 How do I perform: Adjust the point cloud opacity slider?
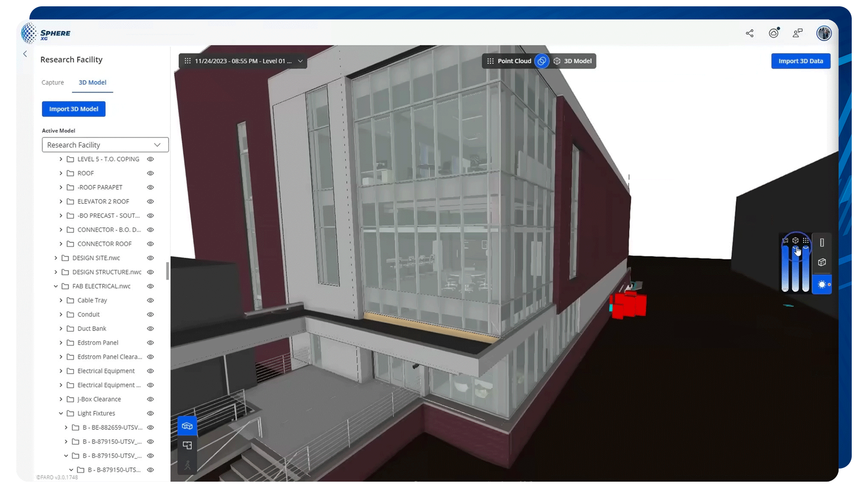point(806,269)
